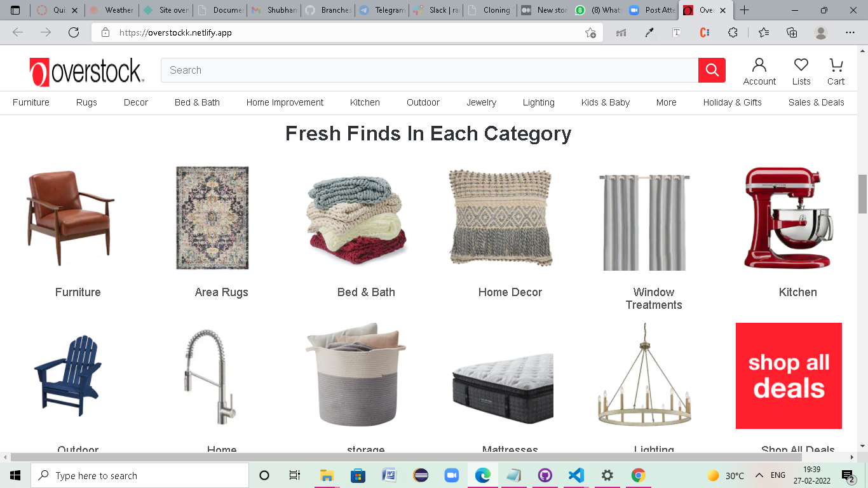Click the Windows taskbar search box
The image size is (868, 488).
pyautogui.click(x=140, y=475)
